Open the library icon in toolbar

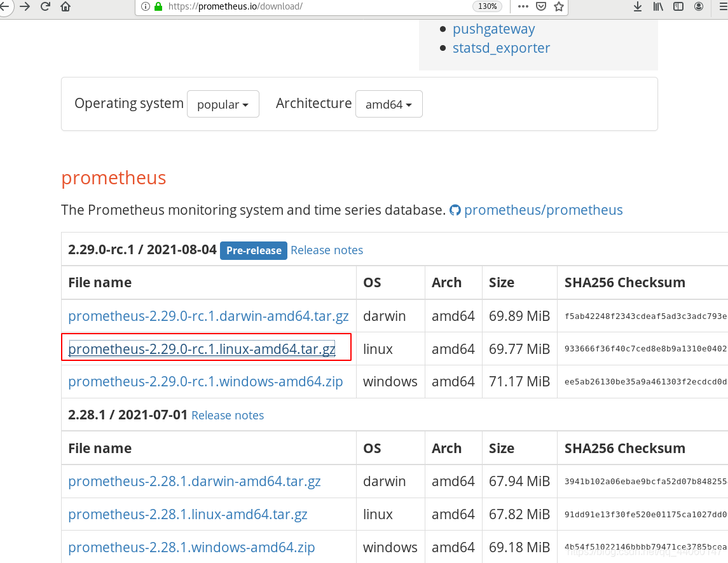pyautogui.click(x=658, y=6)
